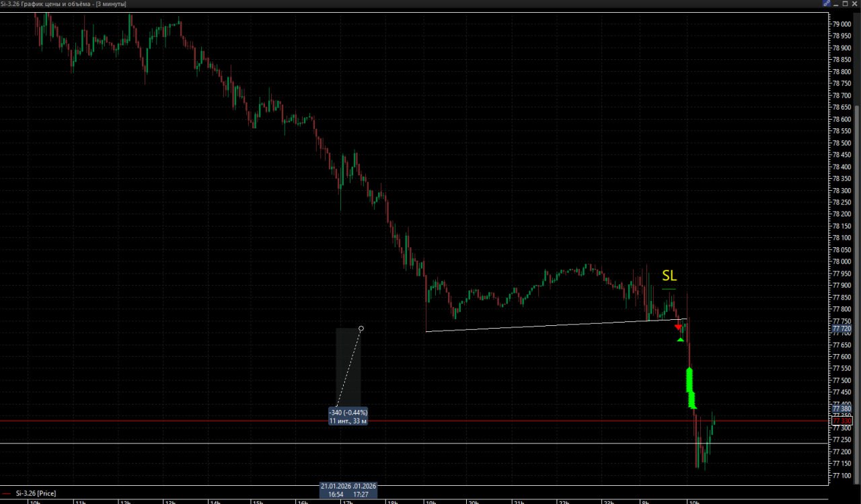Viewport: 861px width, 504px height.
Task: Click the Si-3.26 [Price] legend label
Action: pos(36,493)
